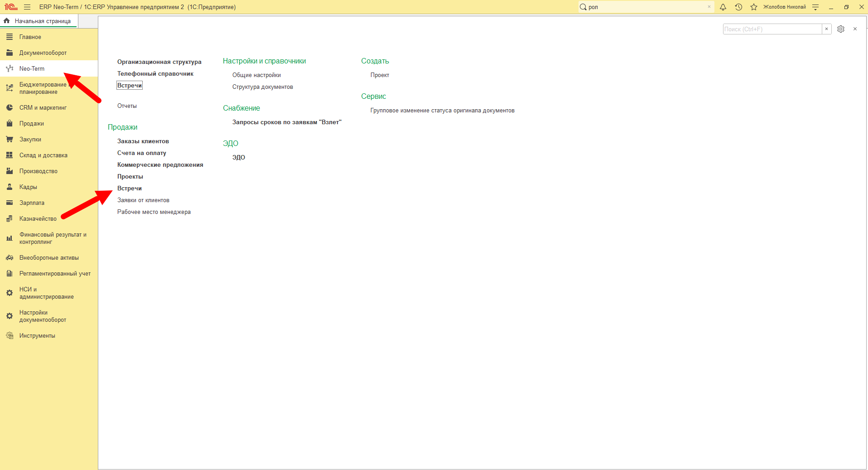Open Групповое изменение статуса оригинала документов

[x=442, y=111]
